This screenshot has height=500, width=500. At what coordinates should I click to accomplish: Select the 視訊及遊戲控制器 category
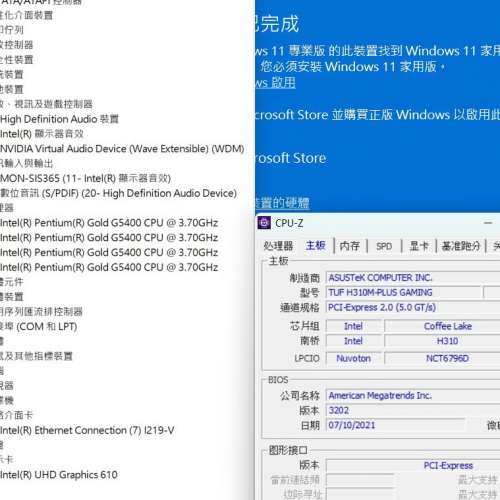(x=46, y=104)
